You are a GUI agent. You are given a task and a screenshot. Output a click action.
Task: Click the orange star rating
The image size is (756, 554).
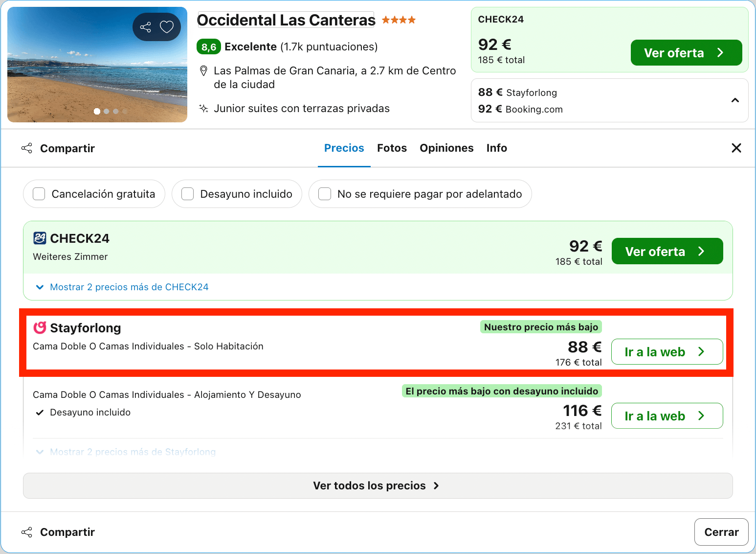click(399, 20)
